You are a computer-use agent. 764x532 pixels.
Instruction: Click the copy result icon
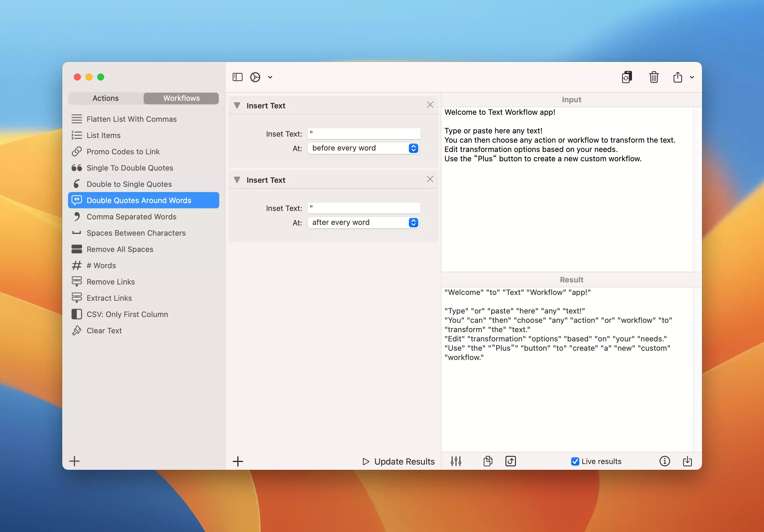[x=488, y=461]
